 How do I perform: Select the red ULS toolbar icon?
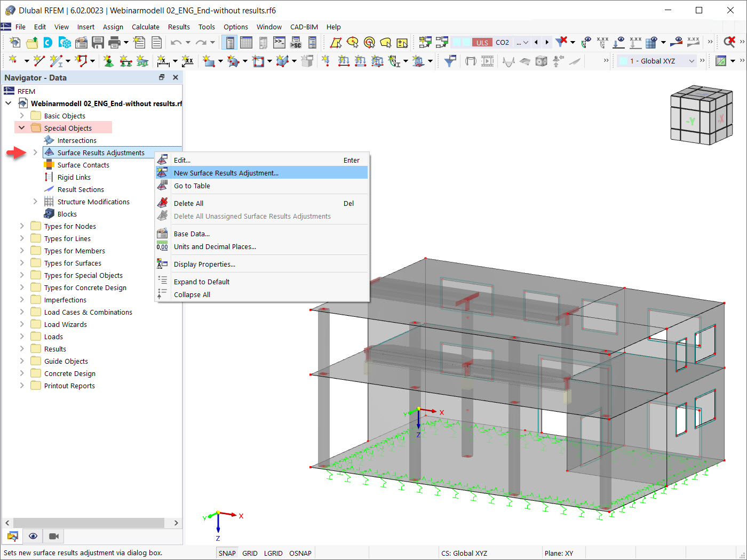(482, 42)
